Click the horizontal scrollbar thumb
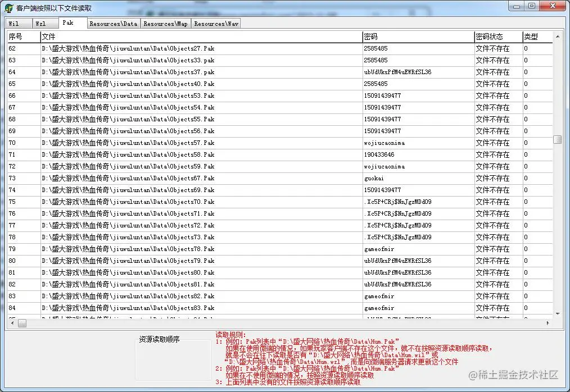The height and width of the screenshot is (392, 570). click(x=22, y=323)
